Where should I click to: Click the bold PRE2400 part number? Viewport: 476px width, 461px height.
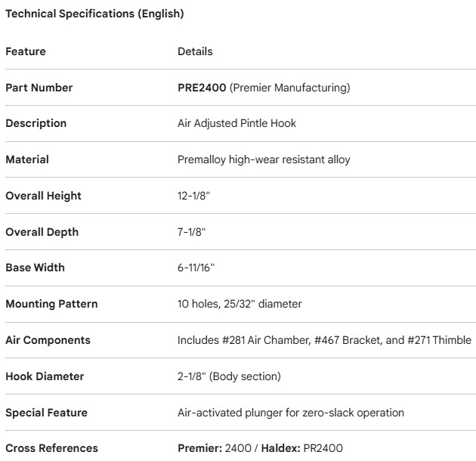(202, 88)
